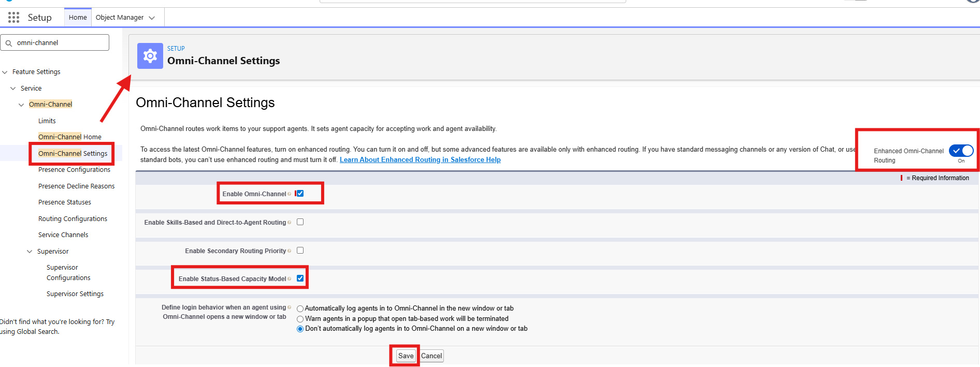Open Service Channels in sidebar
Screen dimensions: 980x367
click(63, 235)
